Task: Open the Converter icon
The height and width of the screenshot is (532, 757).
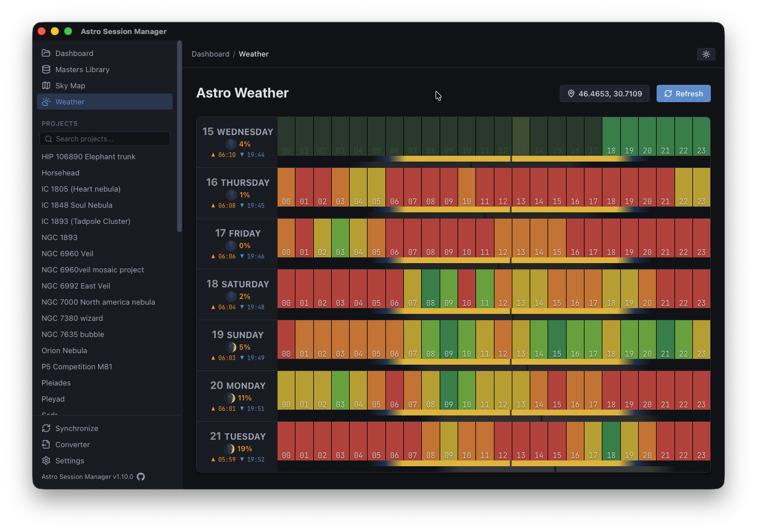Action: tap(46, 444)
